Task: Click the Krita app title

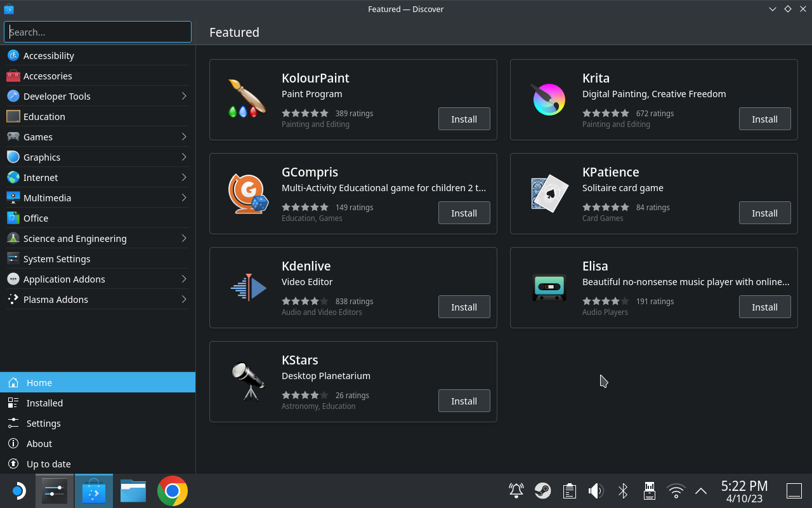Action: click(x=596, y=78)
